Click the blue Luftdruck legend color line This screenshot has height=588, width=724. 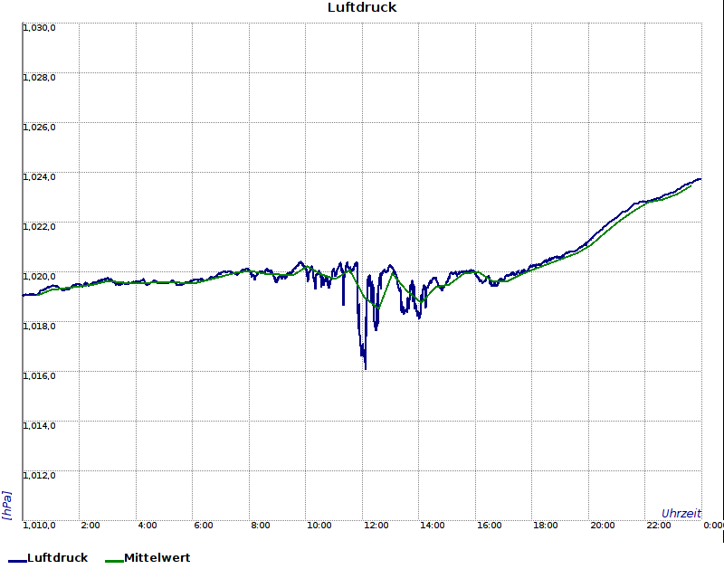point(17,561)
